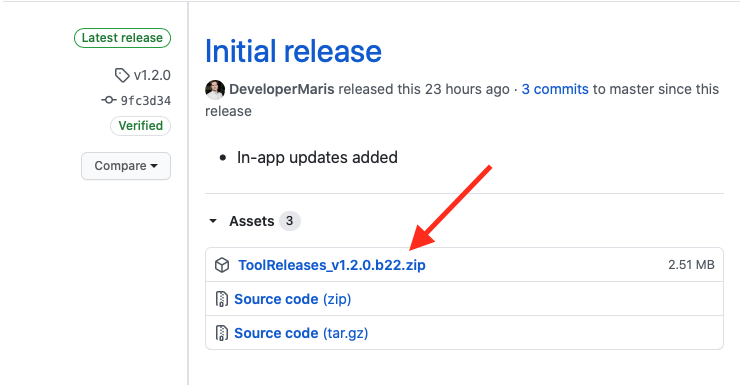The width and height of the screenshot is (743, 385).
Task: Click package icon beside ToolReleases zip
Action: (x=222, y=265)
